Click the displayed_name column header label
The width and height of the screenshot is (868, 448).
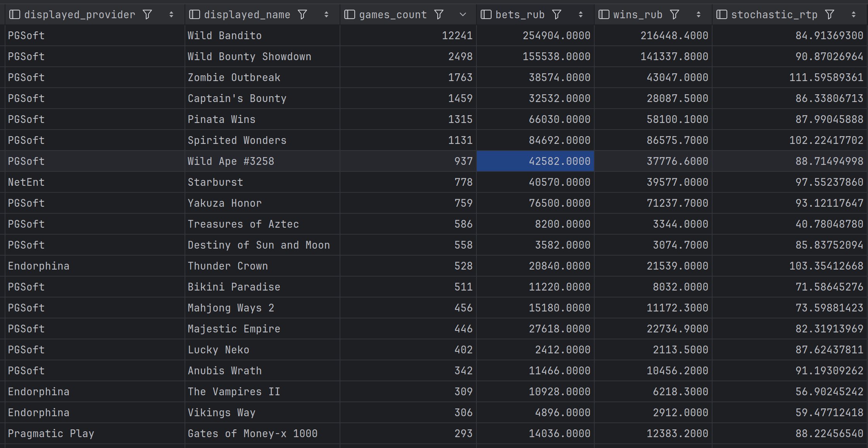pyautogui.click(x=247, y=15)
